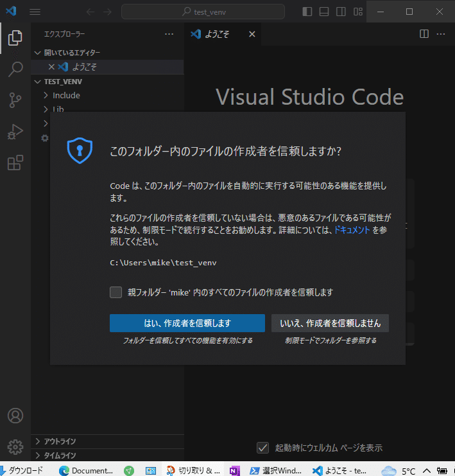Image resolution: width=455 pixels, height=476 pixels.
Task: Click the weather 5°C tray item
Action: tap(399, 470)
